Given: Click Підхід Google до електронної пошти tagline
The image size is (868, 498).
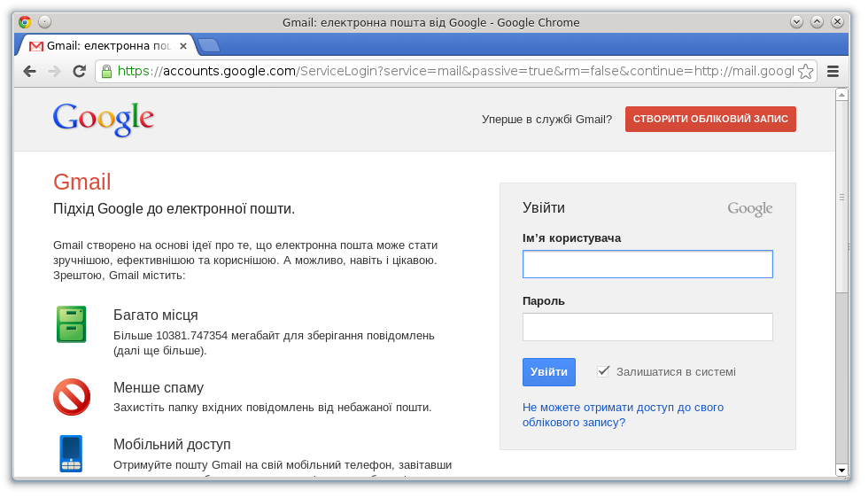Looking at the screenshot, I should (x=174, y=209).
